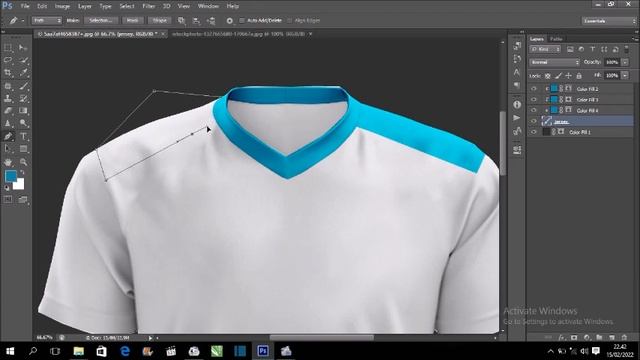Select the Horizontal Type tool

point(23,136)
